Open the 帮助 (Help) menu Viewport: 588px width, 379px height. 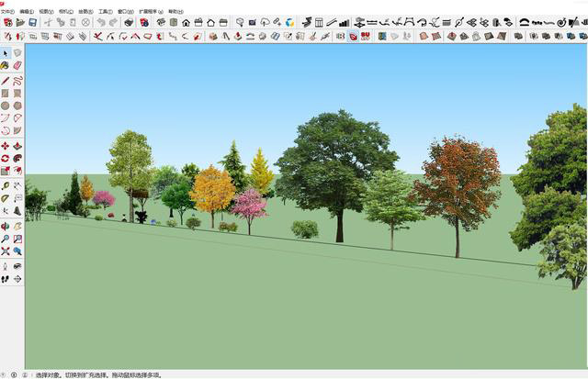[175, 11]
